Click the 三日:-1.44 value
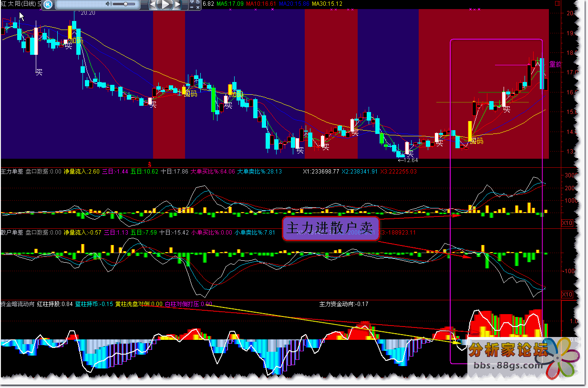Screen dimensions: 588x388 tap(116, 172)
